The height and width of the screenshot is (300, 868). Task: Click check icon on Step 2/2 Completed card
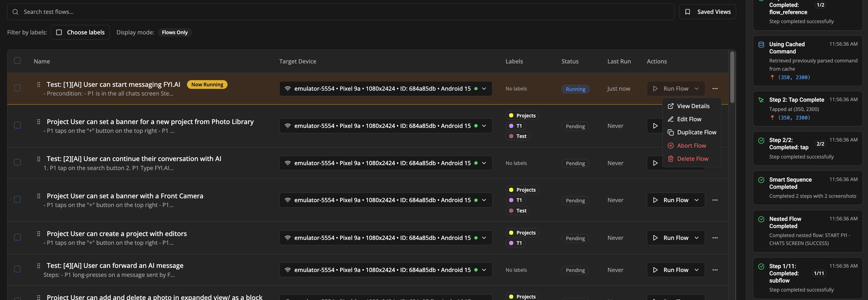point(761,140)
